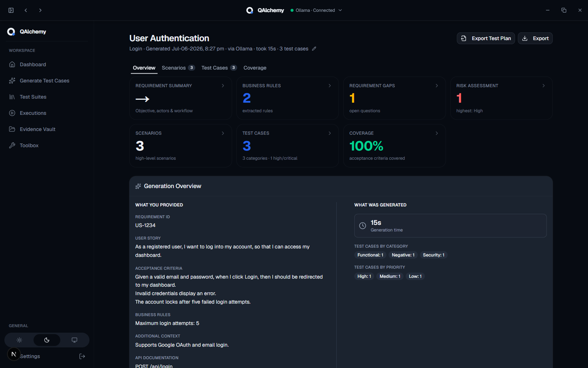Open the Ollama Connected dropdown
This screenshot has width=588, height=368.
pyautogui.click(x=316, y=10)
